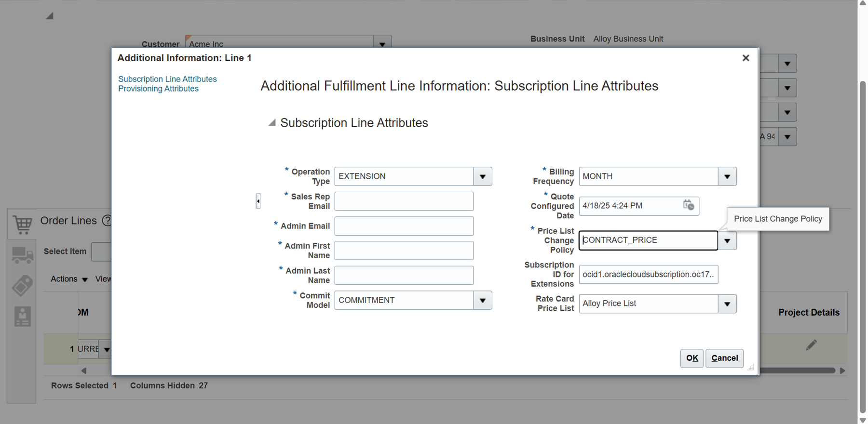The width and height of the screenshot is (868, 424).
Task: Close the Additional Information dialog
Action: coord(746,58)
